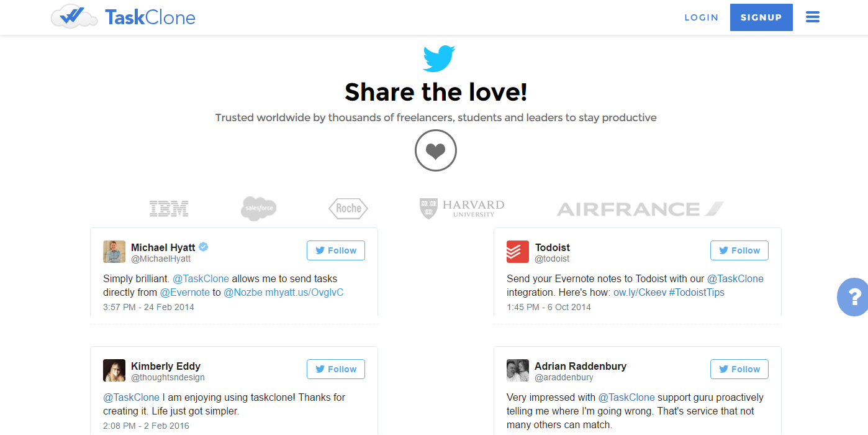Open the @araddenbury handle

click(x=564, y=377)
